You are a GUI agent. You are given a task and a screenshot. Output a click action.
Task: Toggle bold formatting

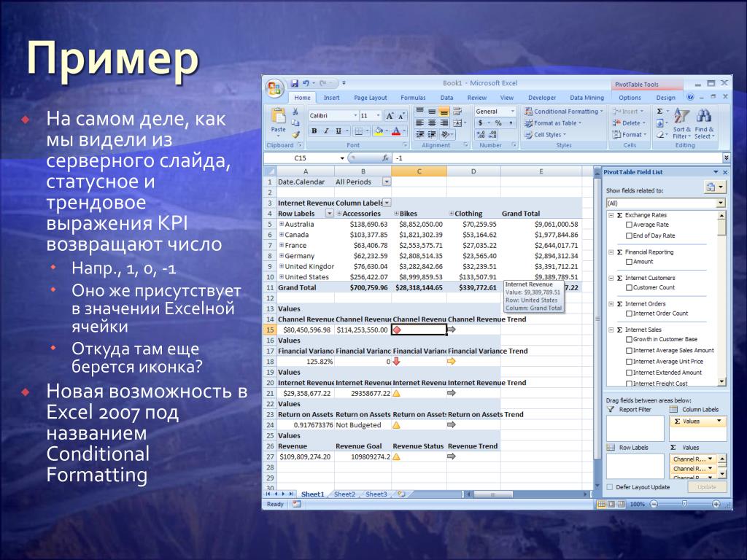[314, 131]
